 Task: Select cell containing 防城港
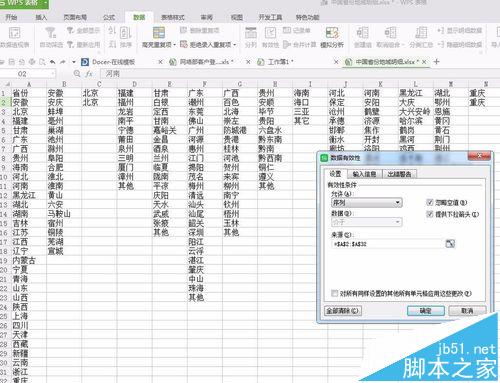click(x=240, y=130)
